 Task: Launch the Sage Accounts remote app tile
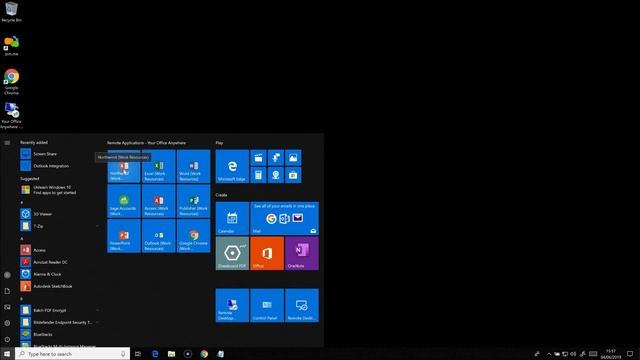tap(124, 201)
